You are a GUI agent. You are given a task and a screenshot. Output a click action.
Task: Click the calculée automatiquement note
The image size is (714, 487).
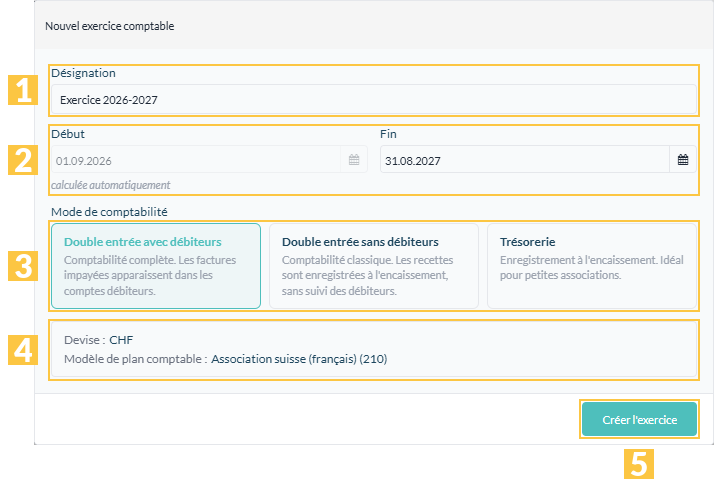tap(111, 185)
